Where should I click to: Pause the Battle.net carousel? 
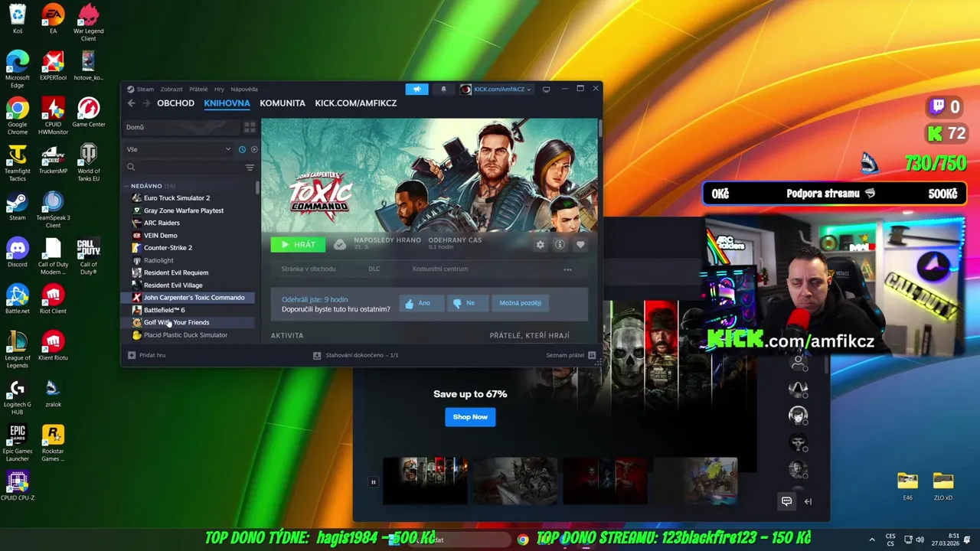tap(373, 482)
